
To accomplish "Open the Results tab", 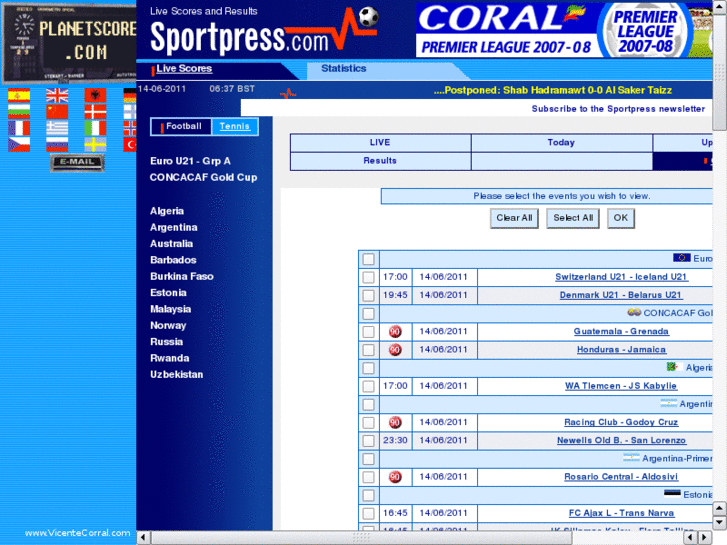I will 380,161.
